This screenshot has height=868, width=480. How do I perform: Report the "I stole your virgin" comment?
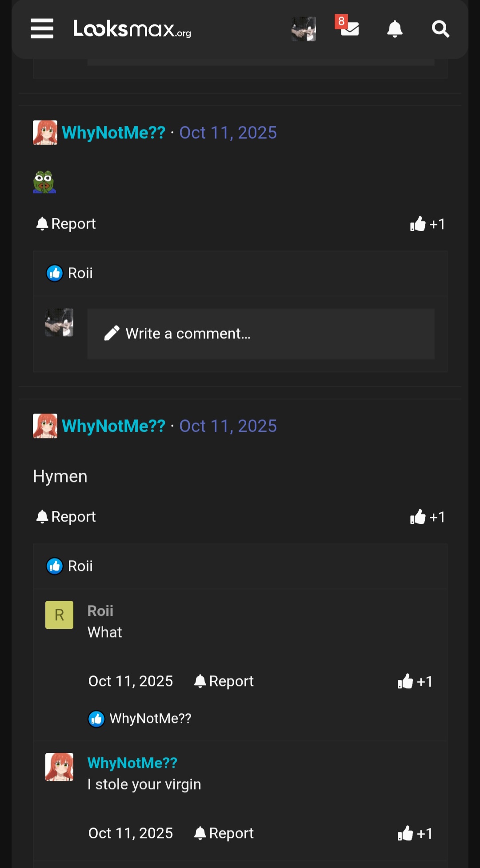224,833
